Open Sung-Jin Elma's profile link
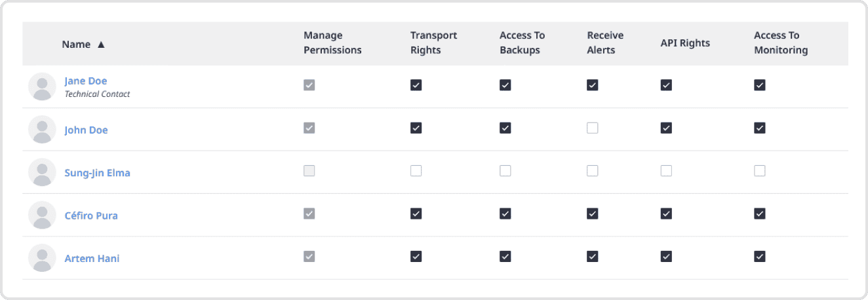Screen dimensions: 868x300 [97, 173]
